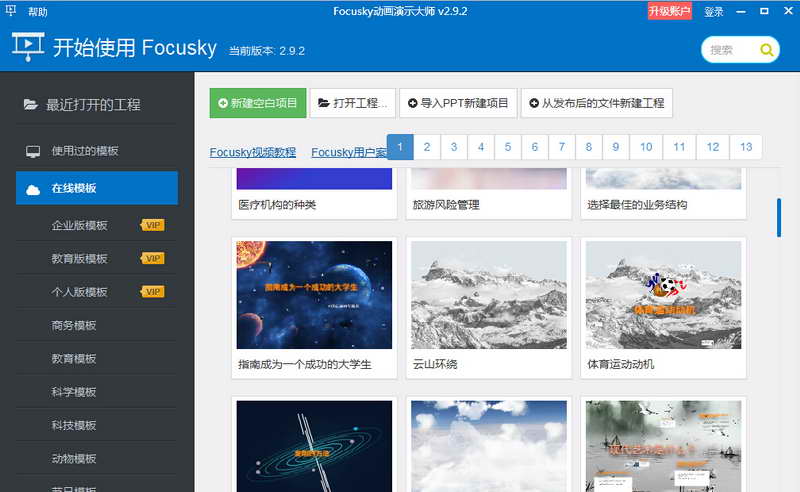Open the 云山环绕 mountain thumbnail

pyautogui.click(x=489, y=295)
